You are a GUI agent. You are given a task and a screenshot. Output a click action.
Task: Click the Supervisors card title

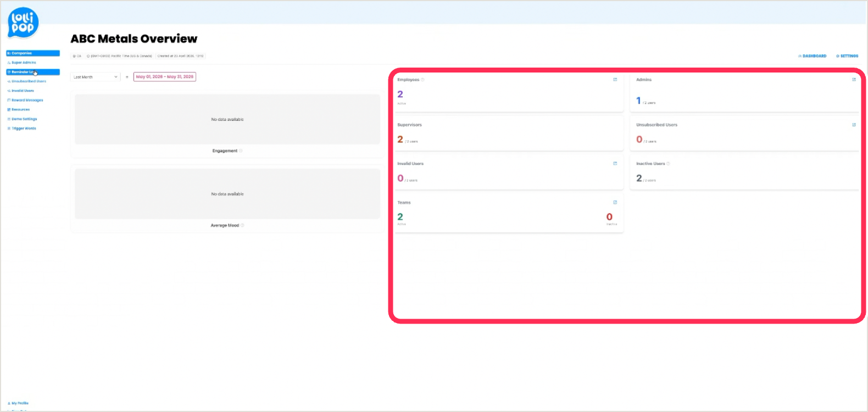pyautogui.click(x=410, y=125)
